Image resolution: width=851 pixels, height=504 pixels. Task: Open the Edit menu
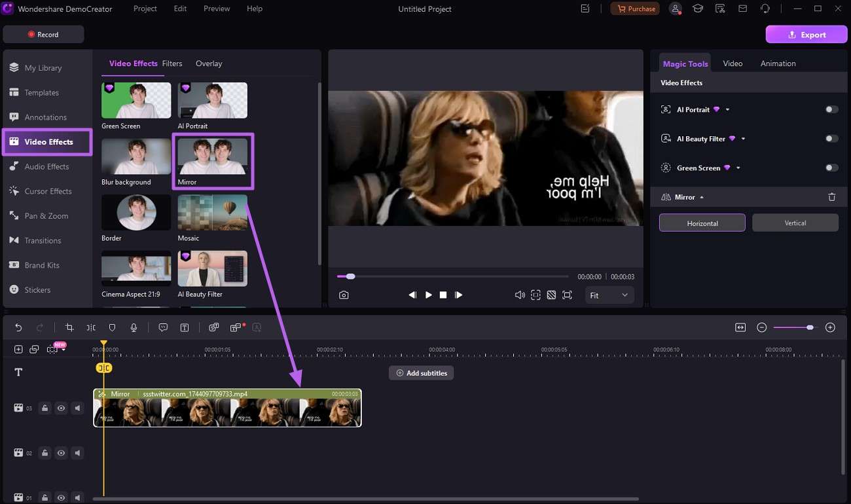[180, 9]
